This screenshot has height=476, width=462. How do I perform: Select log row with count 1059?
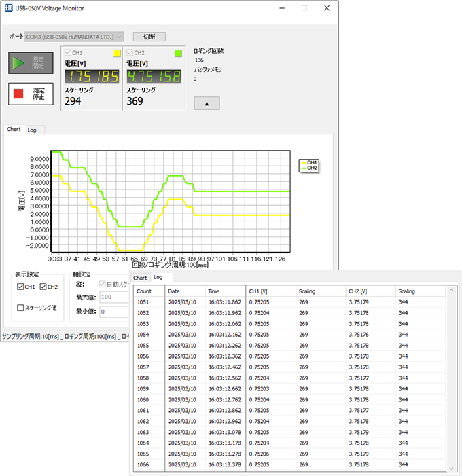[x=290, y=389]
